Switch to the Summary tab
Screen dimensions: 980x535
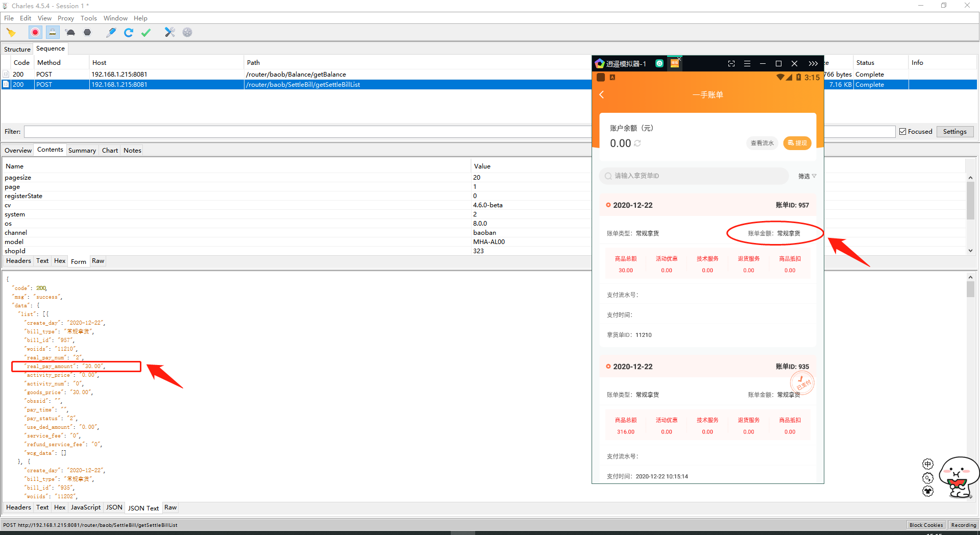82,151
